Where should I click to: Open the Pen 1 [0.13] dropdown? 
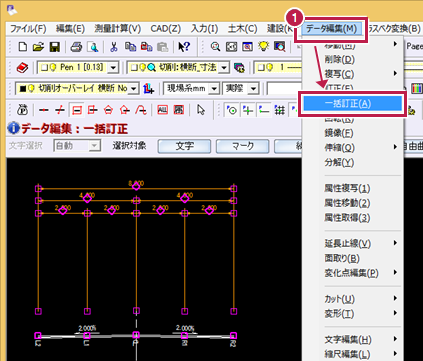coord(114,68)
